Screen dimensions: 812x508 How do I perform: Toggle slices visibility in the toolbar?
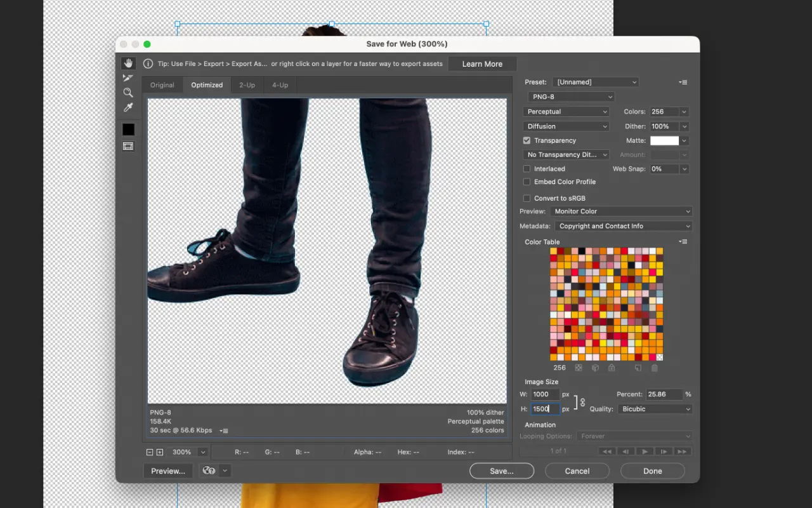coord(128,146)
